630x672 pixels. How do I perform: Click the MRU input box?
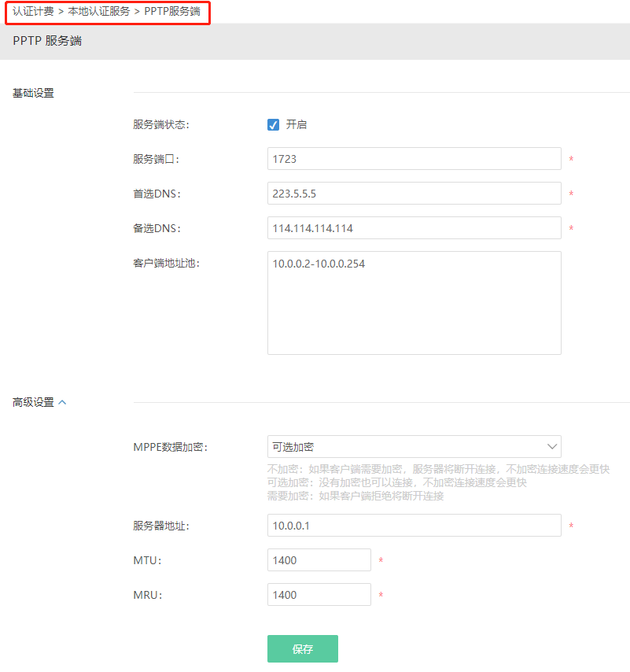pos(319,595)
